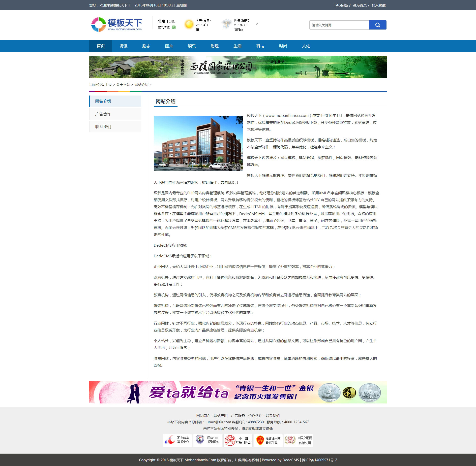Click the blue search magnifier button
The width and height of the screenshot is (476, 466).
377,25
